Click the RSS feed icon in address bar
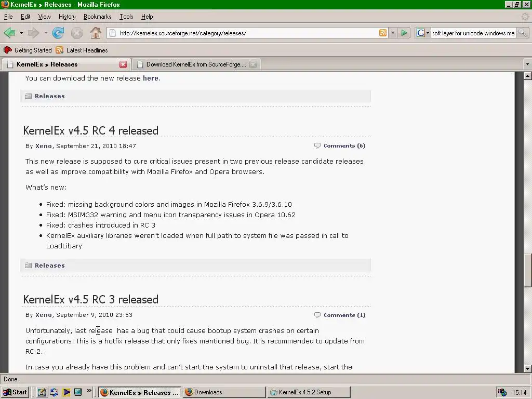 point(383,33)
